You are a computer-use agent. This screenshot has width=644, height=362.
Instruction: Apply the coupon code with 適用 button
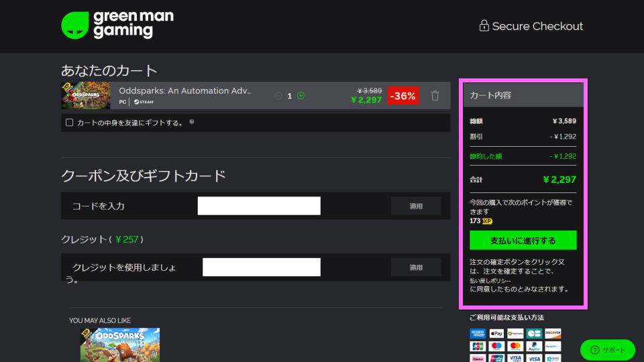click(416, 206)
